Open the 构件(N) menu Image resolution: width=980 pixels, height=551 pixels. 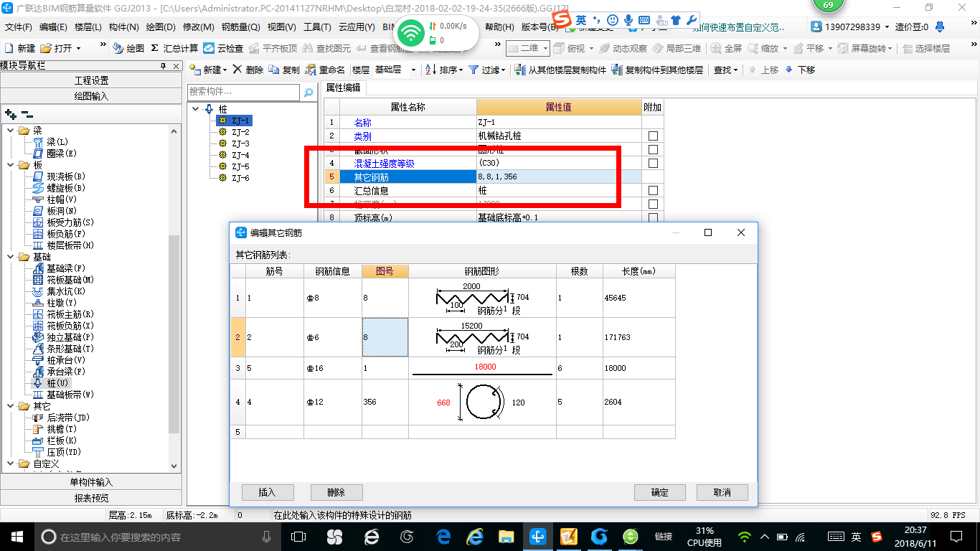tap(123, 27)
